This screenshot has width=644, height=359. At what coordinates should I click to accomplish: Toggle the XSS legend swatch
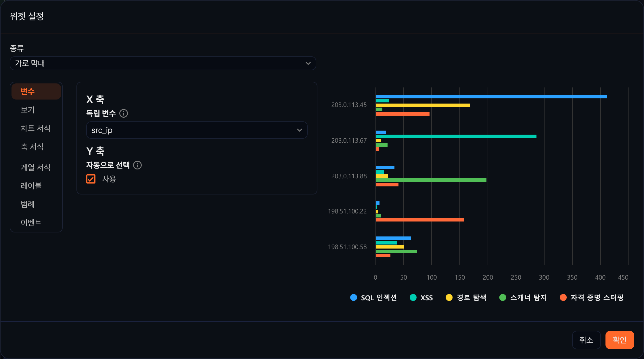click(413, 297)
